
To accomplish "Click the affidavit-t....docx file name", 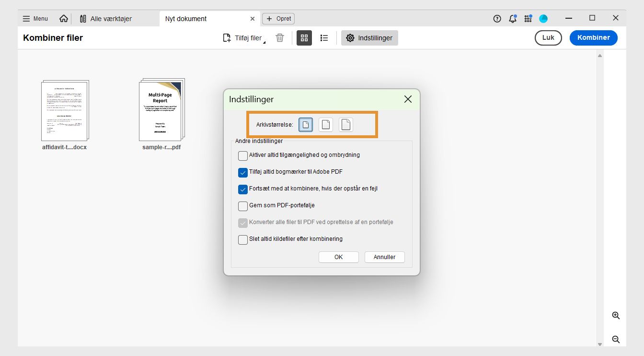I will click(x=65, y=147).
